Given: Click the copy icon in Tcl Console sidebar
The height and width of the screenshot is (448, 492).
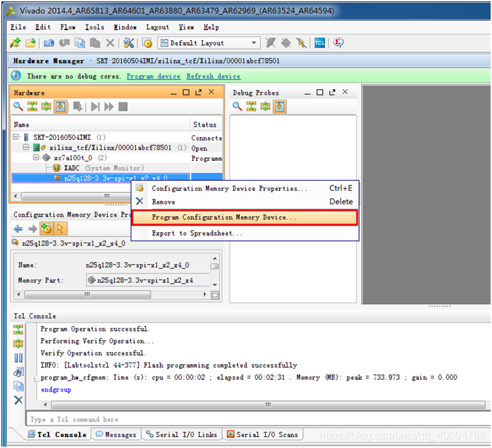Looking at the screenshot, I should [x=18, y=386].
